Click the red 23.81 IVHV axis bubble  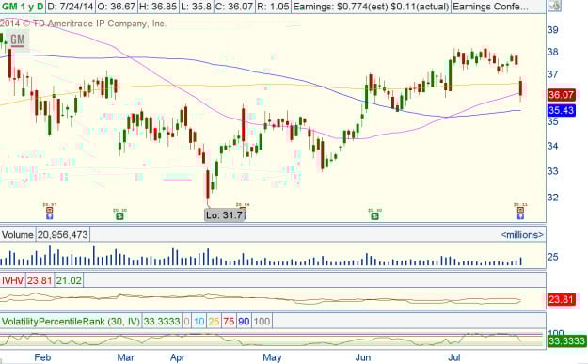[561, 299]
